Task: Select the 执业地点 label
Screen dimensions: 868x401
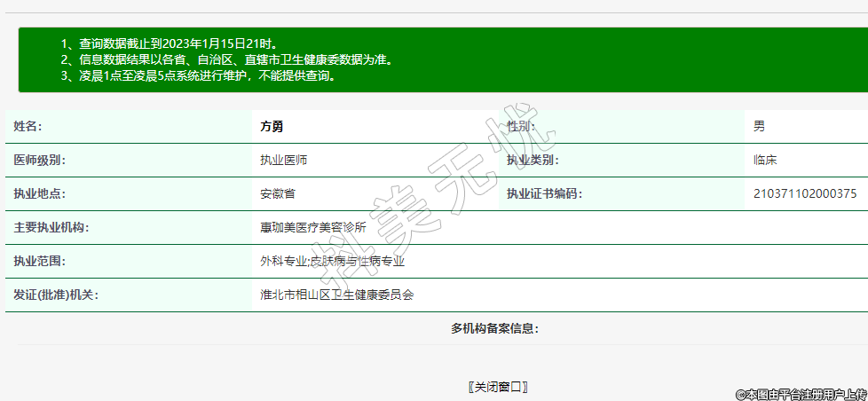Action: 39,194
